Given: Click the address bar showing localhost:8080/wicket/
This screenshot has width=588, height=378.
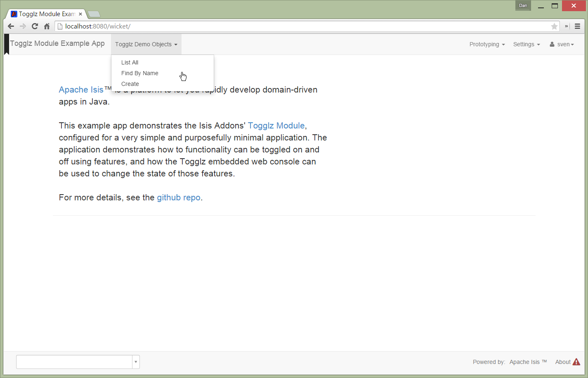Looking at the screenshot, I should (x=306, y=26).
